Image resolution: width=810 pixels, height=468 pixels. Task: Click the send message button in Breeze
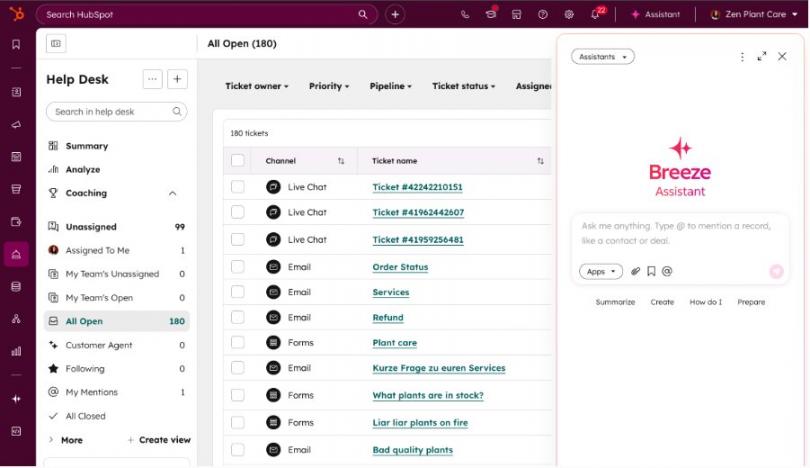point(776,271)
